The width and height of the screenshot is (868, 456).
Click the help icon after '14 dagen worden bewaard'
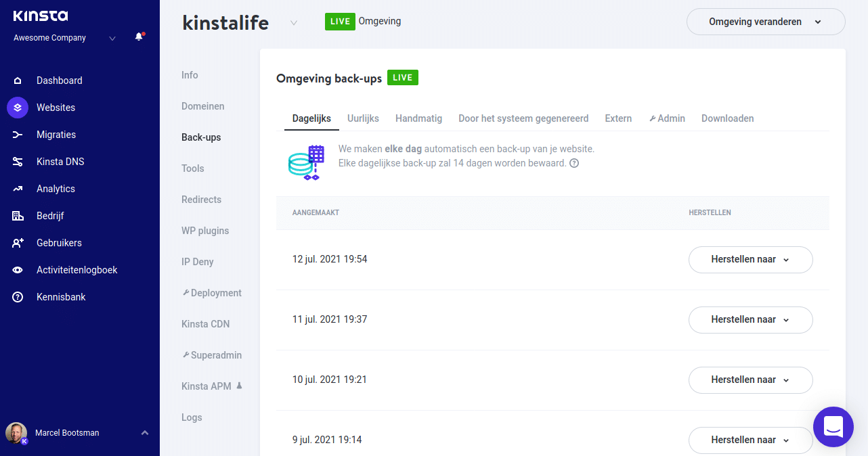point(574,163)
